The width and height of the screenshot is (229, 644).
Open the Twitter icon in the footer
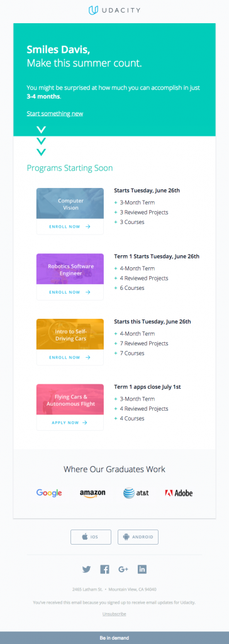click(x=86, y=569)
